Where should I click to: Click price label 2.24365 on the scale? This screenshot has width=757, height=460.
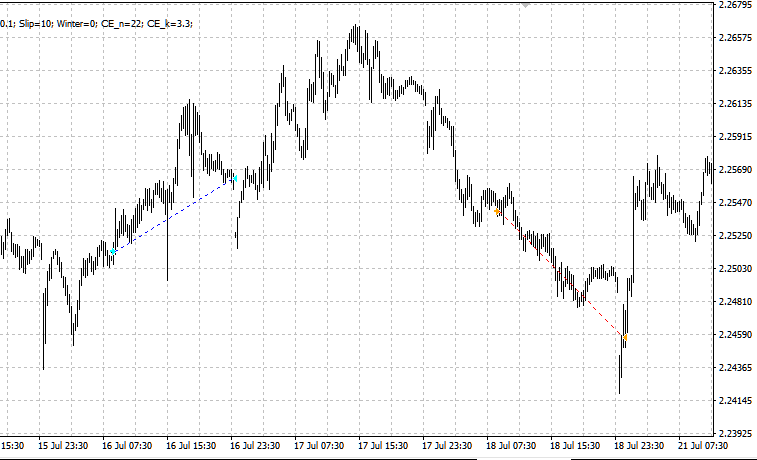click(x=735, y=368)
